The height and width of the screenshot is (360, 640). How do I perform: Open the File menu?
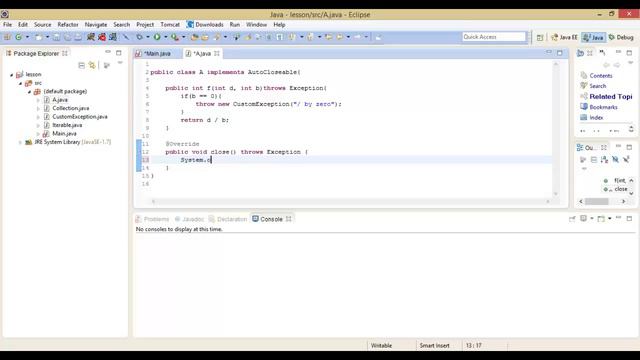[7, 24]
